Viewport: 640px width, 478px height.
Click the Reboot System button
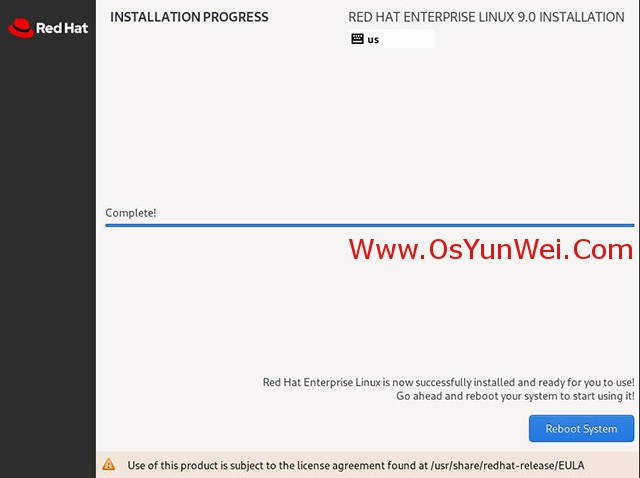coord(581,428)
